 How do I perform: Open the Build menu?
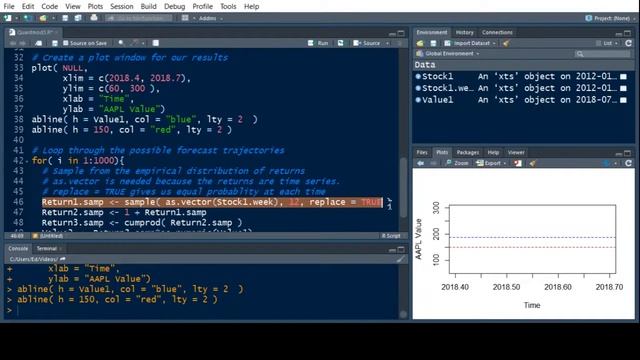(148, 7)
